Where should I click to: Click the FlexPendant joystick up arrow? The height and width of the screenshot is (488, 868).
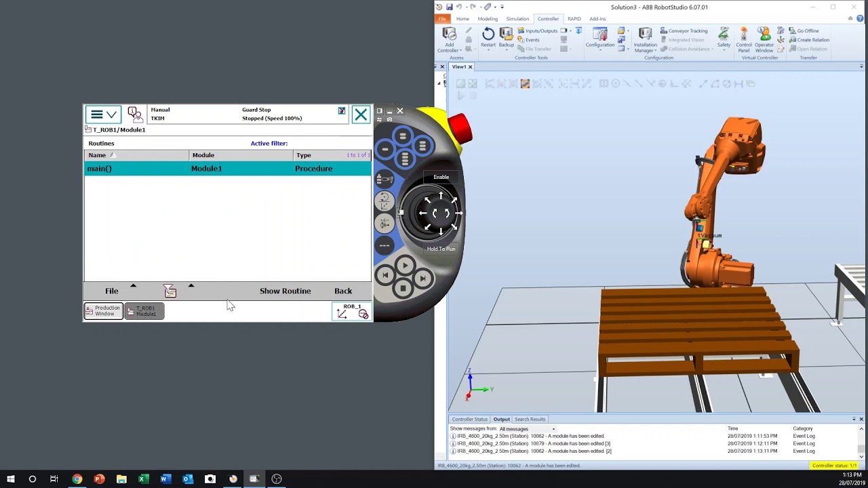[441, 196]
